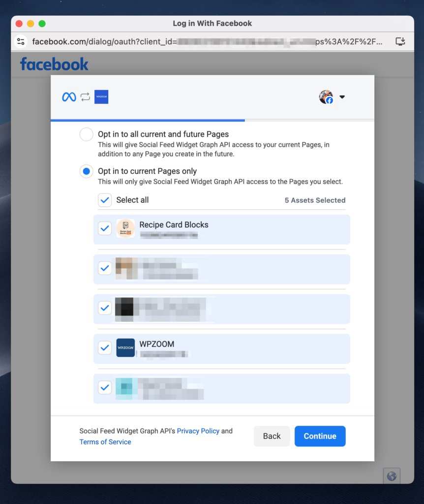Click the install app icon in address bar
This screenshot has width=424, height=504.
click(400, 41)
